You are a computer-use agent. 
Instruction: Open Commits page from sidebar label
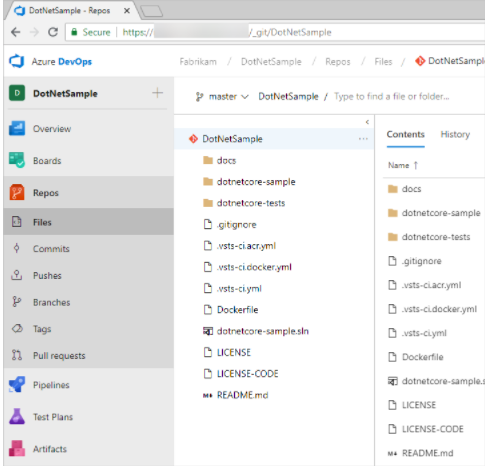coord(51,249)
